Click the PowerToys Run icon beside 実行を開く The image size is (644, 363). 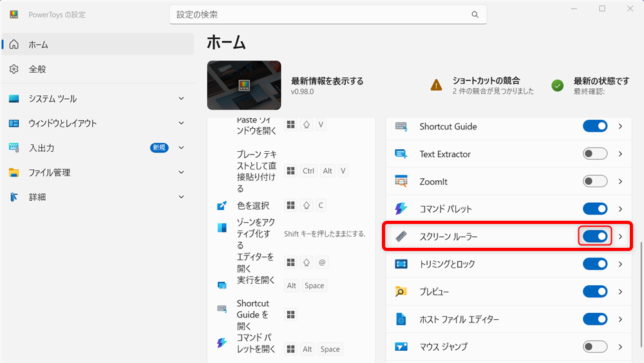222,285
